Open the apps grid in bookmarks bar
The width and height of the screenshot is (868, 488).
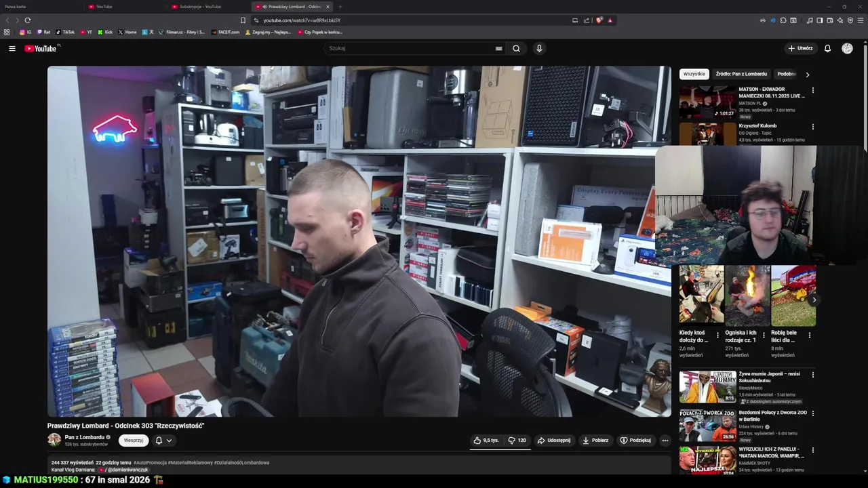[x=7, y=32]
